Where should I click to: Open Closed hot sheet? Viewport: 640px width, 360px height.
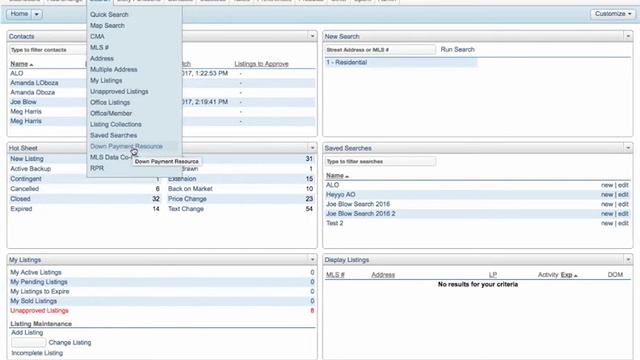[20, 199]
